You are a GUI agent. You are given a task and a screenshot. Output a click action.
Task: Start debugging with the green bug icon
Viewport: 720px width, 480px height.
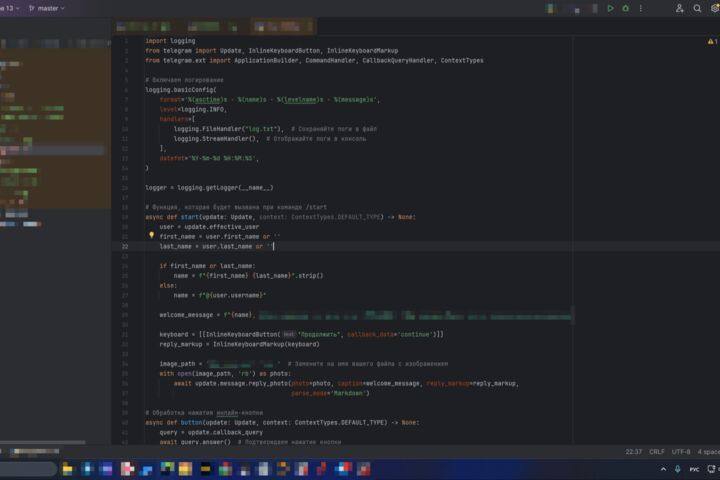pyautogui.click(x=625, y=8)
